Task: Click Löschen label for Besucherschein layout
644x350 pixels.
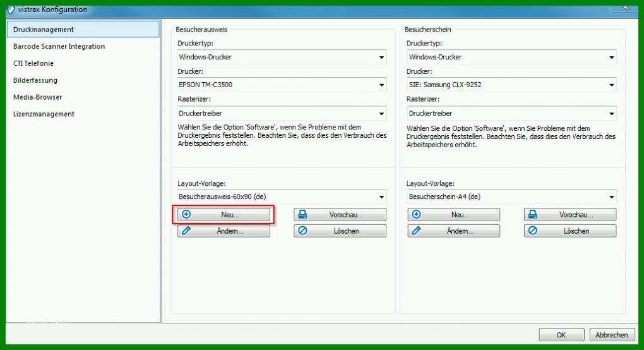Action: 576,231
